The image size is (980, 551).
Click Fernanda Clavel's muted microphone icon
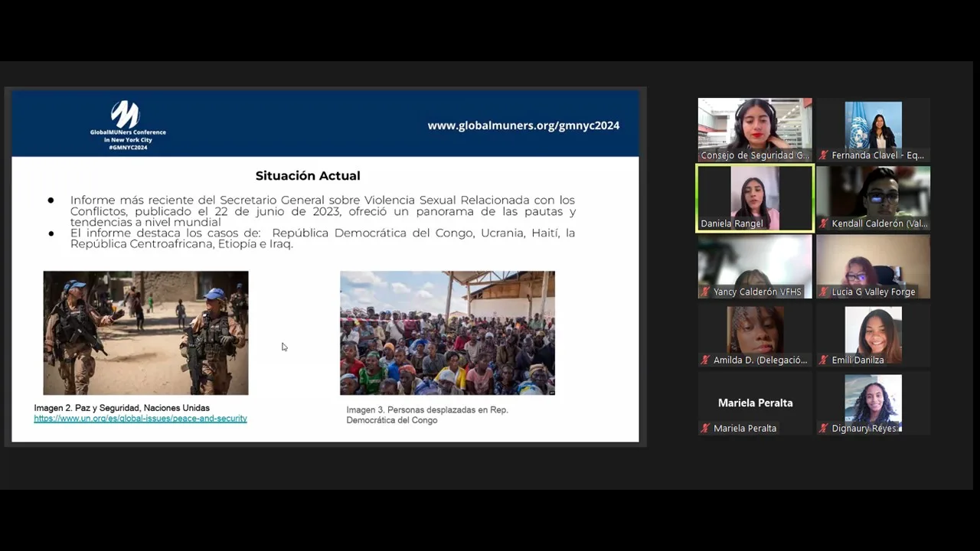[x=824, y=155]
